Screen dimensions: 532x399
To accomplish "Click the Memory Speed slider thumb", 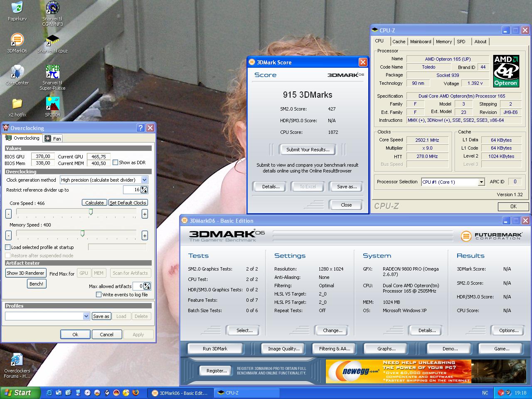I will pyautogui.click(x=82, y=234).
